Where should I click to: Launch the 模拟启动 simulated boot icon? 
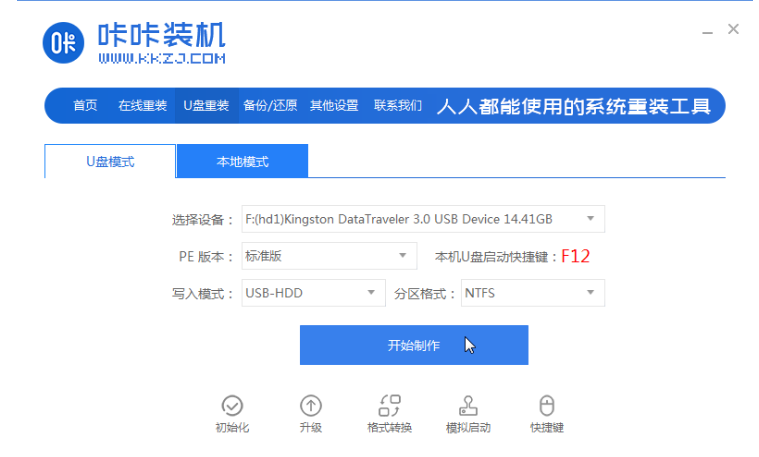(x=468, y=405)
